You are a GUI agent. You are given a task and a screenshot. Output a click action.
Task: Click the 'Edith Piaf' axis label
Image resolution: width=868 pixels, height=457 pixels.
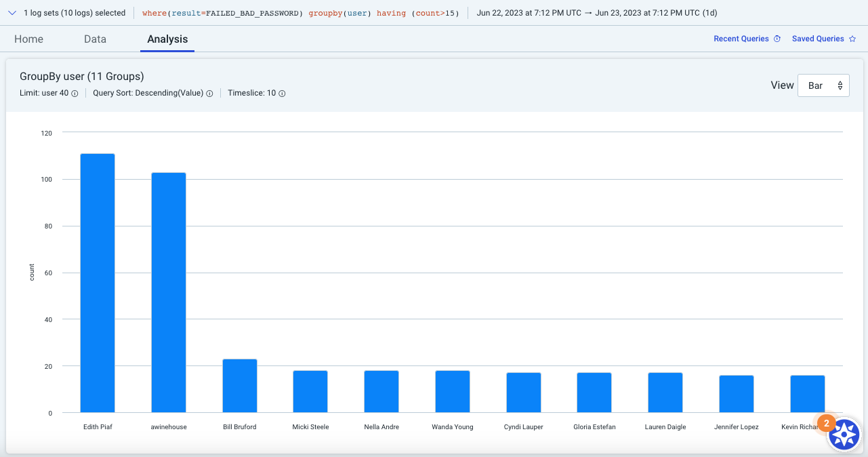point(98,427)
